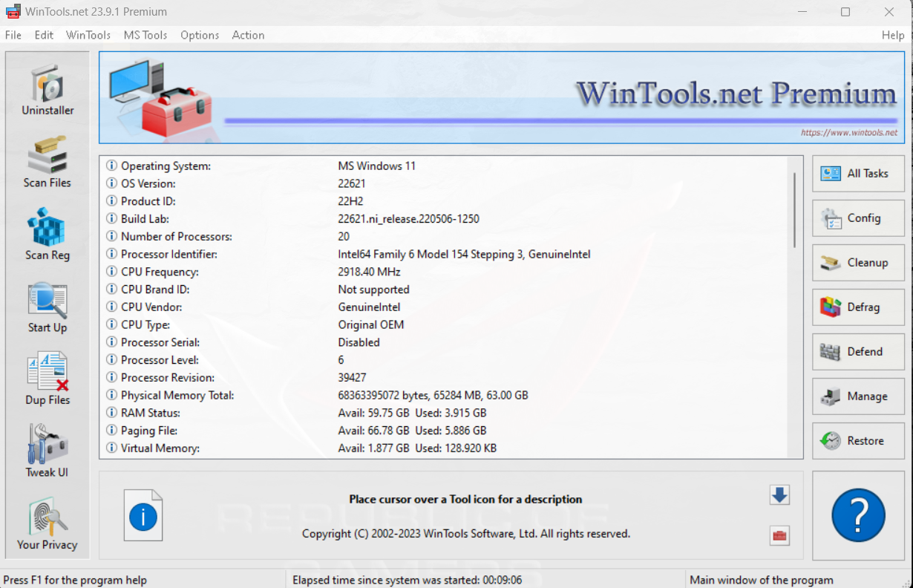Select the OS Version row value 22621
Image resolution: width=913 pixels, height=588 pixels.
coord(352,183)
